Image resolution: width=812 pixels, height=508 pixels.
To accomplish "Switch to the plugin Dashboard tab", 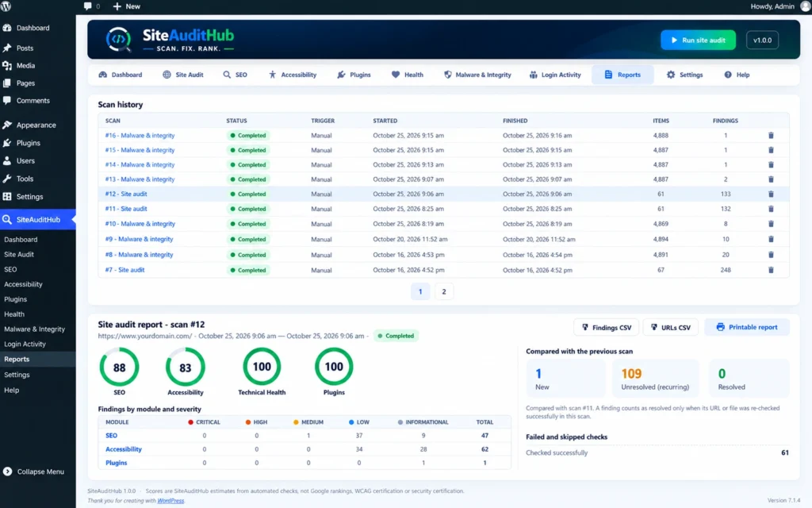I will pos(121,75).
